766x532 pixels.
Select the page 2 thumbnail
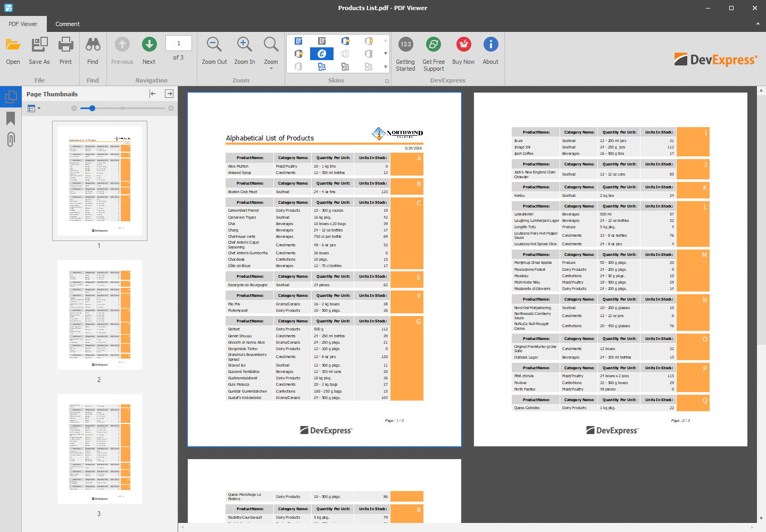click(99, 315)
